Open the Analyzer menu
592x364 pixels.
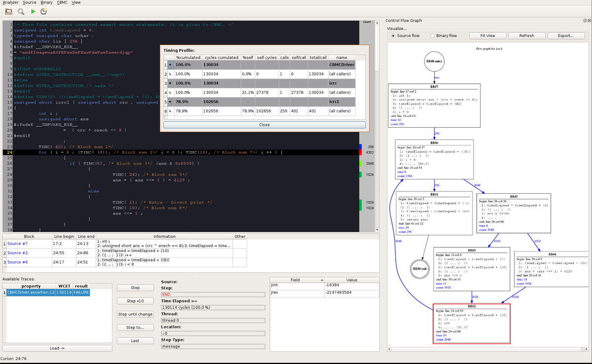pyautogui.click(x=10, y=2)
